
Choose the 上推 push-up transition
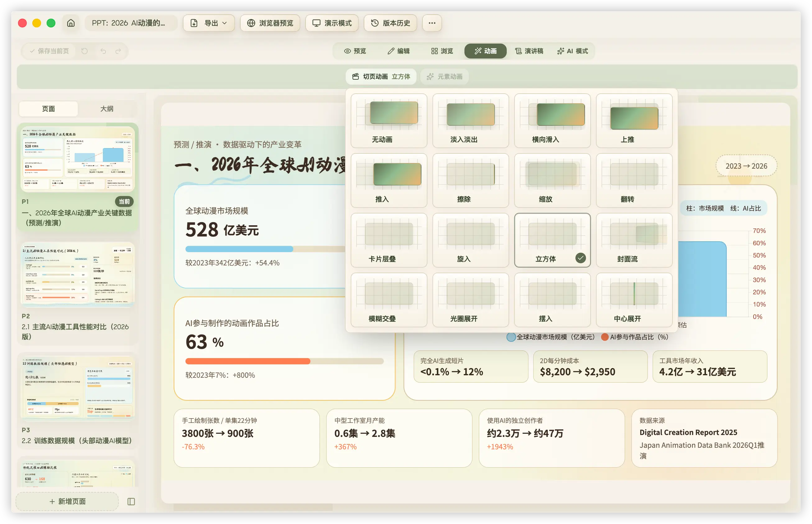click(x=634, y=121)
